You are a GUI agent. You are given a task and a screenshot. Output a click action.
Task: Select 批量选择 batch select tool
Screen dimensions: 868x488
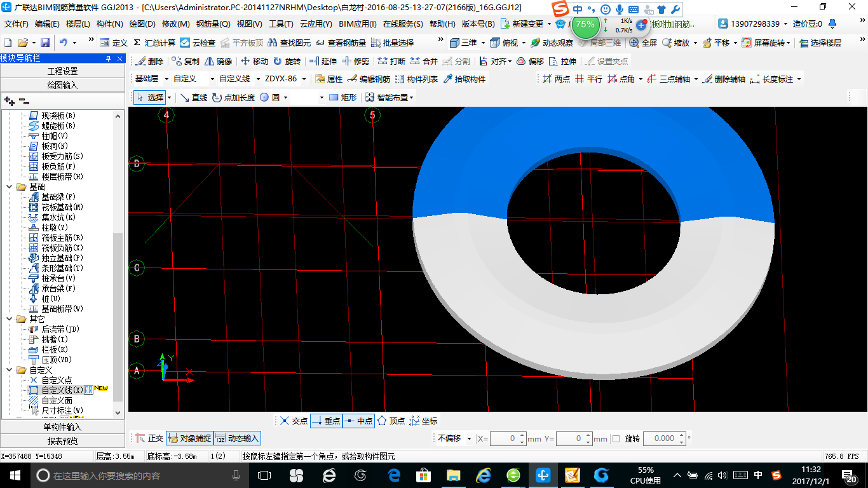[x=392, y=43]
